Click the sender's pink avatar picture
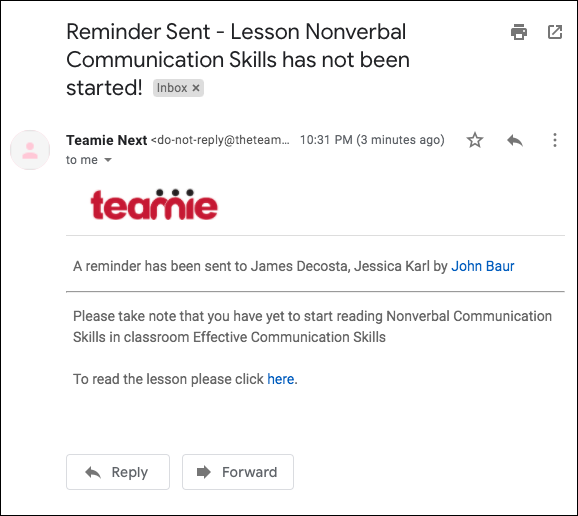Screen dimensions: 578x516 30,150
